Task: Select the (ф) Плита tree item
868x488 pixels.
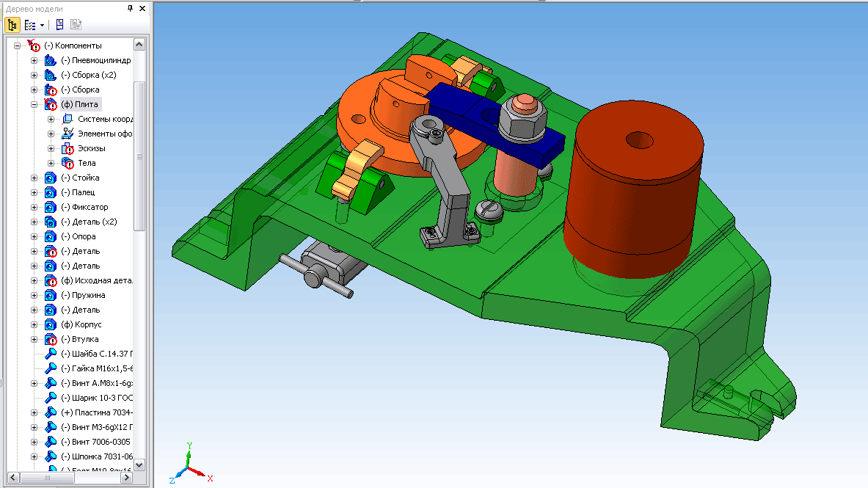Action: [80, 104]
